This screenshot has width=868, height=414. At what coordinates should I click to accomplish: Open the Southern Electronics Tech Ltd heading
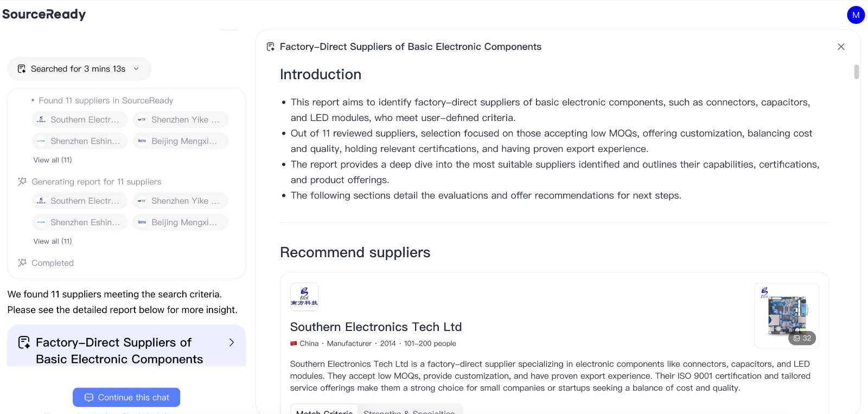[376, 327]
